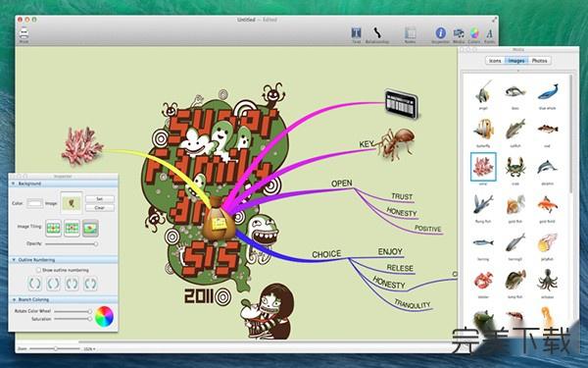Collapse the Branch Coloring section
The width and height of the screenshot is (588, 368).
(x=14, y=299)
